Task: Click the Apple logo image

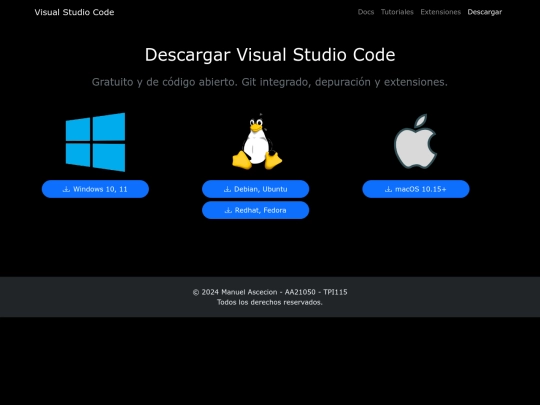Action: pyautogui.click(x=415, y=142)
